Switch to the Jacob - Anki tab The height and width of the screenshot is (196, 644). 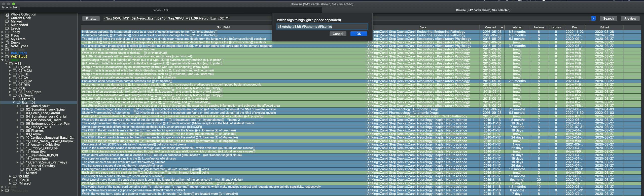(161, 10)
